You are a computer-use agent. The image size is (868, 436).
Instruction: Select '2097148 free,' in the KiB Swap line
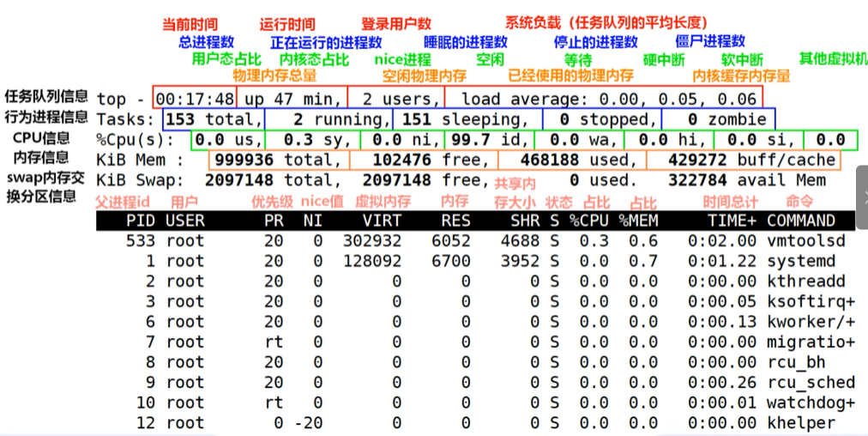pyautogui.click(x=426, y=180)
